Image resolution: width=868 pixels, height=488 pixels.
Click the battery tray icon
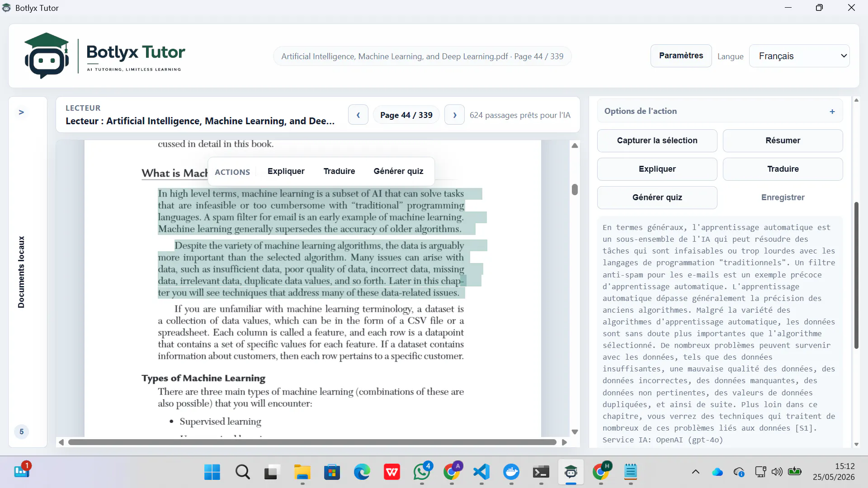pos(794,472)
